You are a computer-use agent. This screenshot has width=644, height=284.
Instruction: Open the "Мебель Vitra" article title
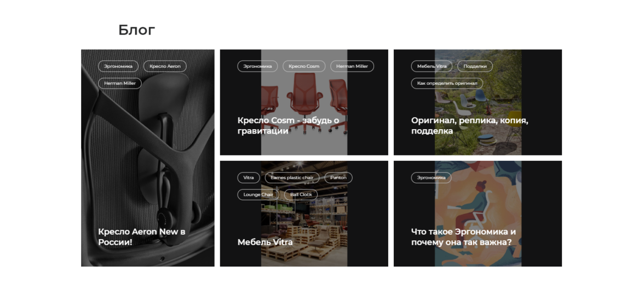(x=265, y=242)
